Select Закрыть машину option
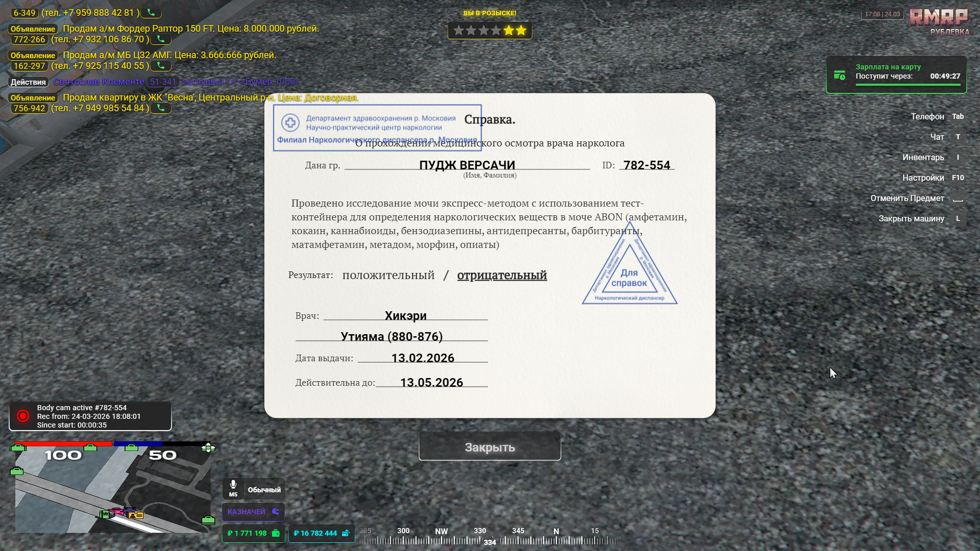The height and width of the screenshot is (551, 980). 911,218
